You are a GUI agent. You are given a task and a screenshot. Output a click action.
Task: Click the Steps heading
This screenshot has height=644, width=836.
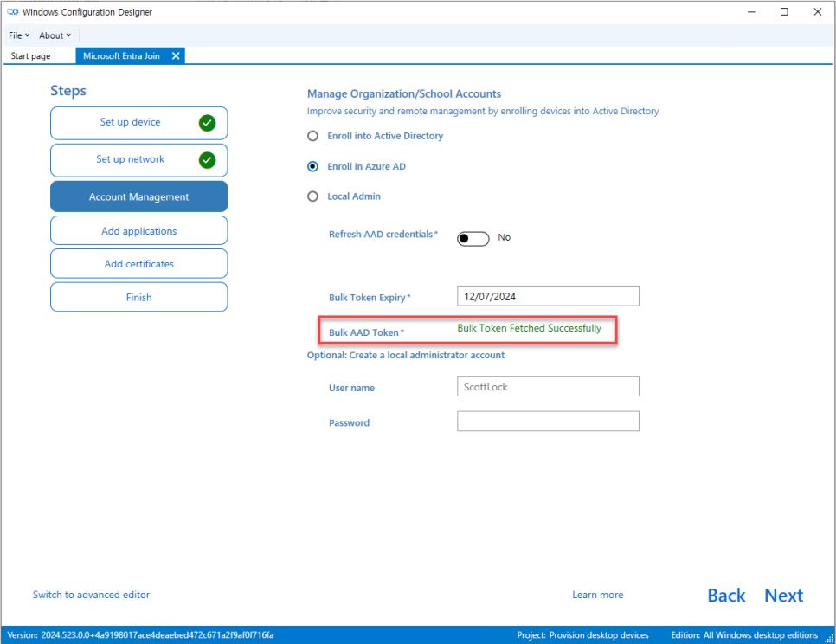pyautogui.click(x=68, y=91)
